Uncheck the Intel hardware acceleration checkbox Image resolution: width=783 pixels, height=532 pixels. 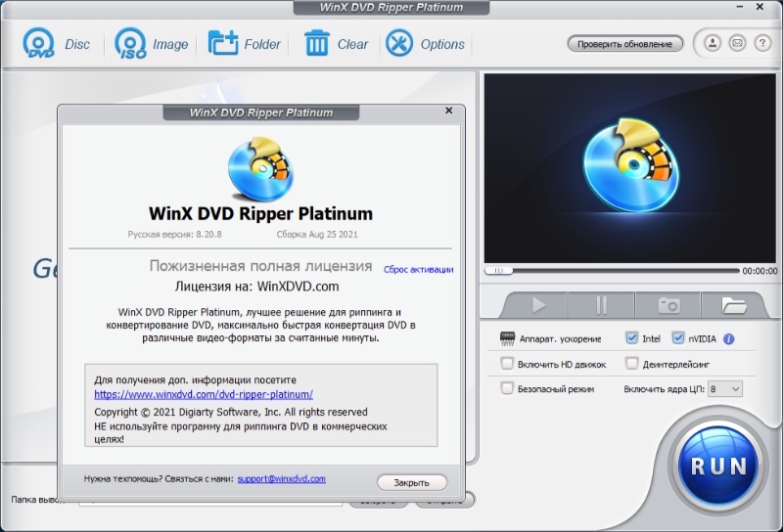coord(631,338)
